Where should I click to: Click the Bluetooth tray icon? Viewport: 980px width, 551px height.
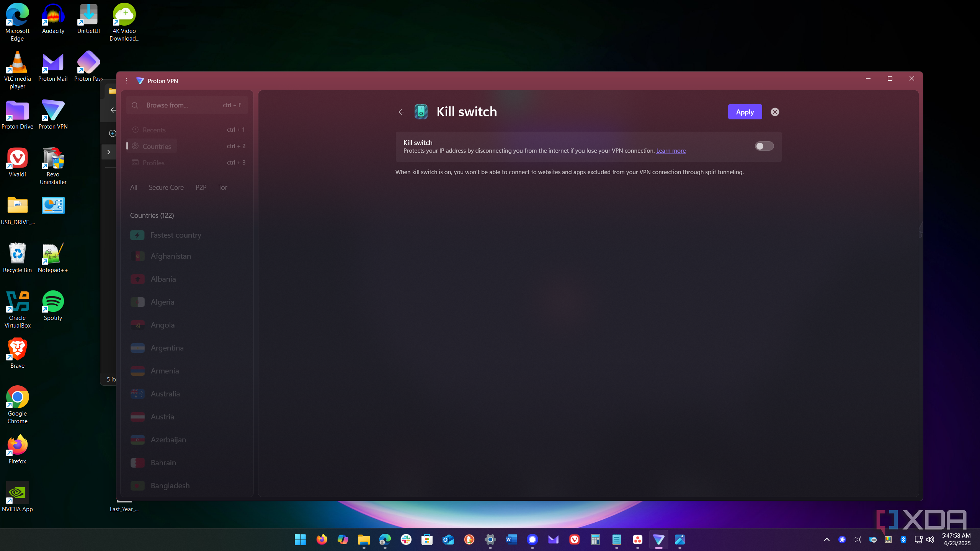(x=903, y=540)
